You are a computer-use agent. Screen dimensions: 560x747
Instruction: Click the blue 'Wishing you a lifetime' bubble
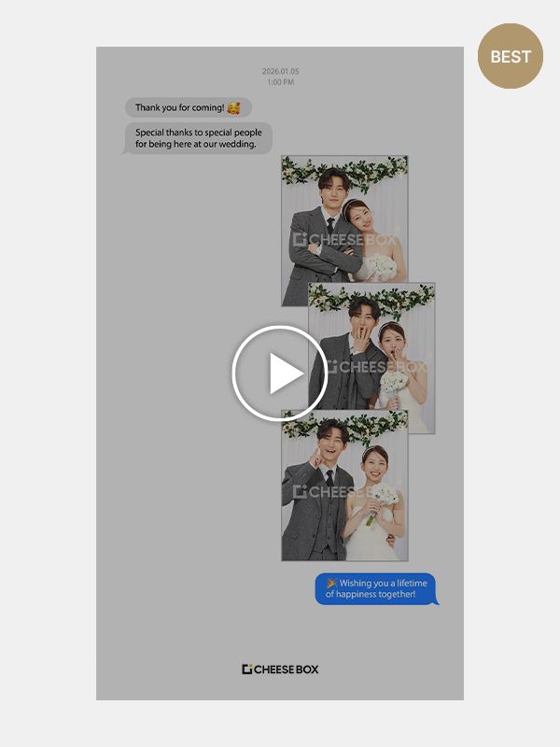(x=377, y=589)
